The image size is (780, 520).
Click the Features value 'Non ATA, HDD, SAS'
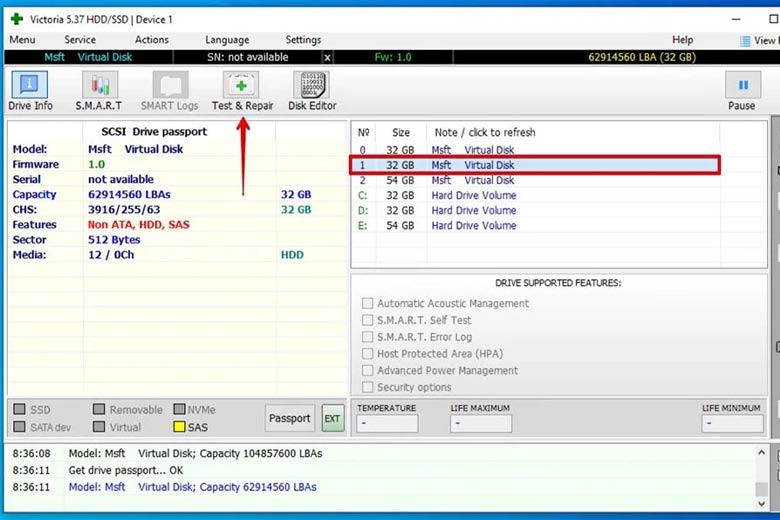point(139,224)
